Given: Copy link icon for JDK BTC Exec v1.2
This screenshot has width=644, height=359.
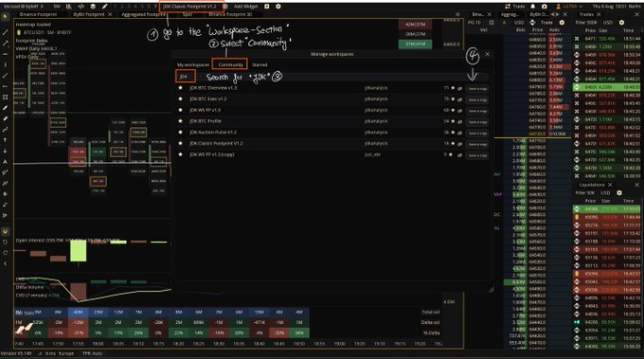Looking at the screenshot, I should tap(460, 99).
